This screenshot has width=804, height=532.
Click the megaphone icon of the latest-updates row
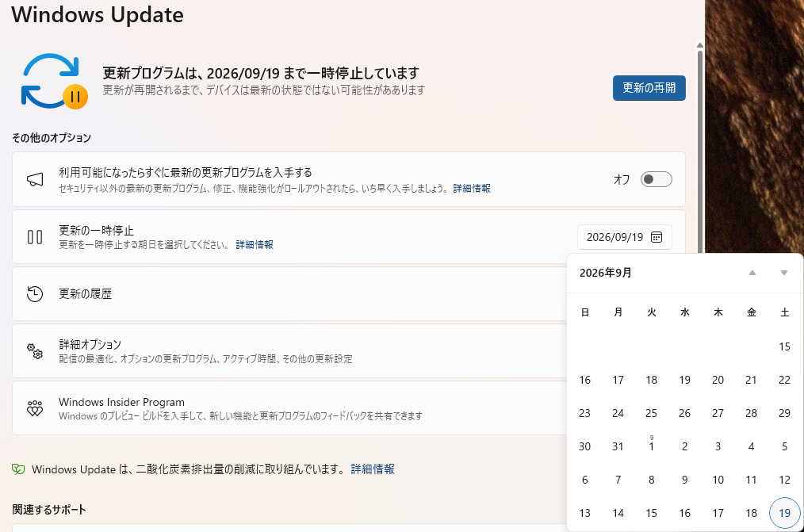click(x=35, y=179)
